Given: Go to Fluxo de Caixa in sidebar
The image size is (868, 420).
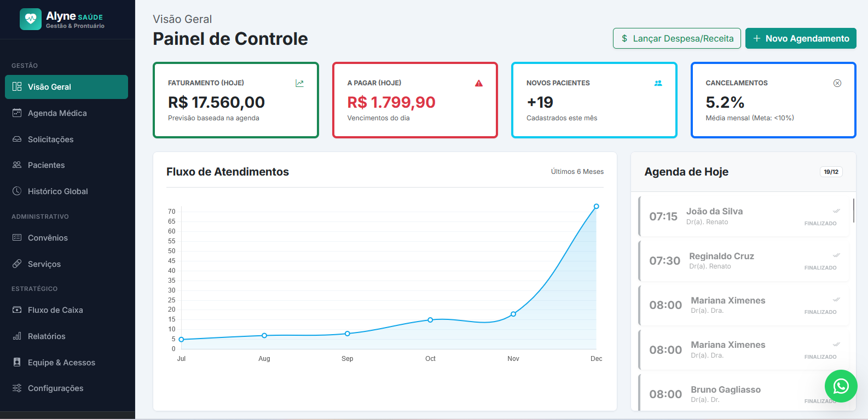Looking at the screenshot, I should coord(55,310).
